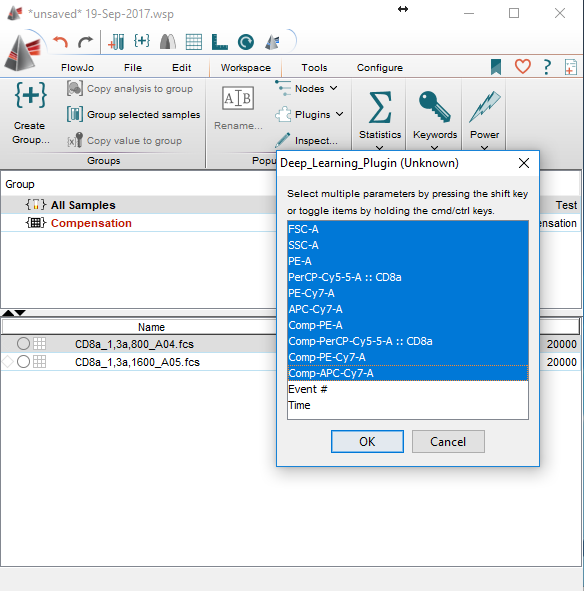Click the new document plus icon

[x=571, y=67]
